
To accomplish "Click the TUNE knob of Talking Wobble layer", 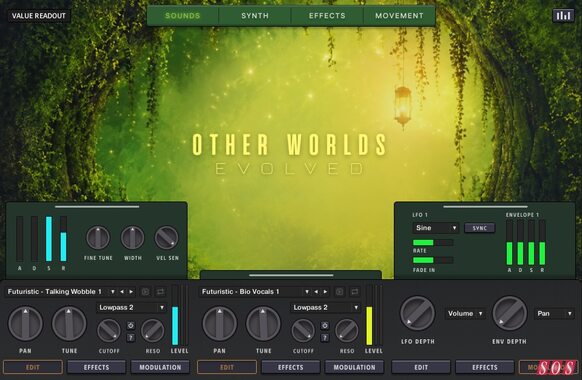I will (69, 324).
